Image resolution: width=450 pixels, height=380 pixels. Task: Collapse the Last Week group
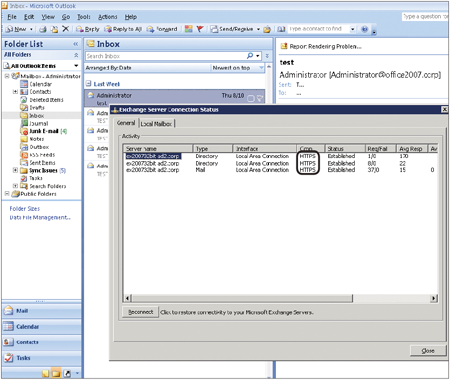(88, 84)
